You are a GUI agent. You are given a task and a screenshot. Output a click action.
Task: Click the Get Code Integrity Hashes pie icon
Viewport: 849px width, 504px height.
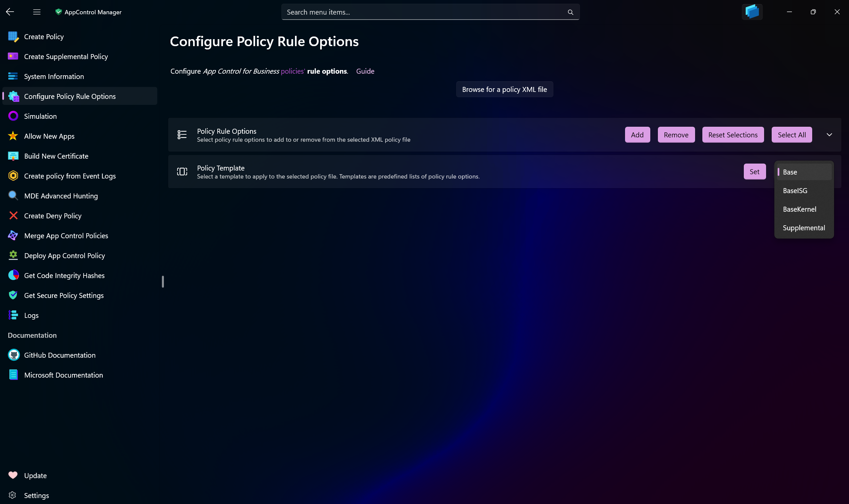click(x=13, y=275)
